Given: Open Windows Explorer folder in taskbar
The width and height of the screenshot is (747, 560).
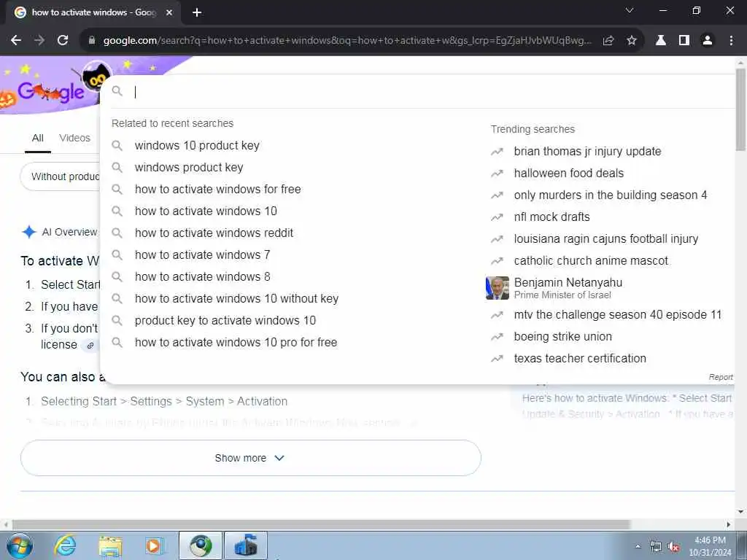Looking at the screenshot, I should [111, 546].
